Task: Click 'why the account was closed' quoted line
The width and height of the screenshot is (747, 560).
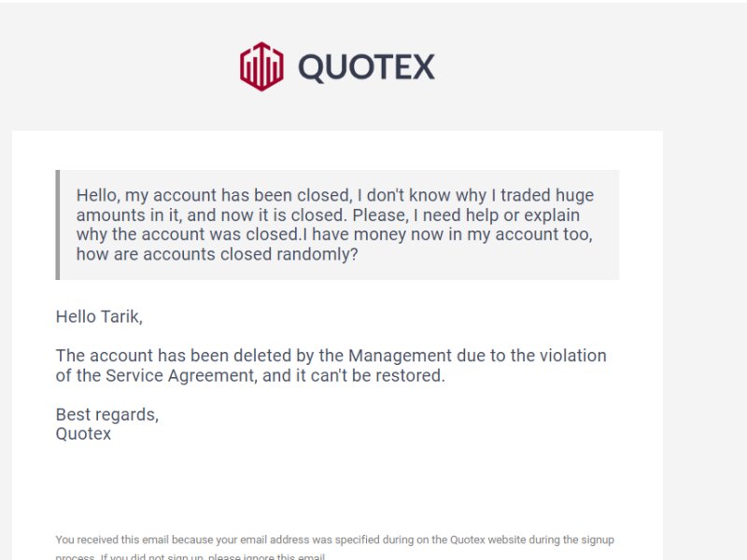Action: click(x=188, y=235)
